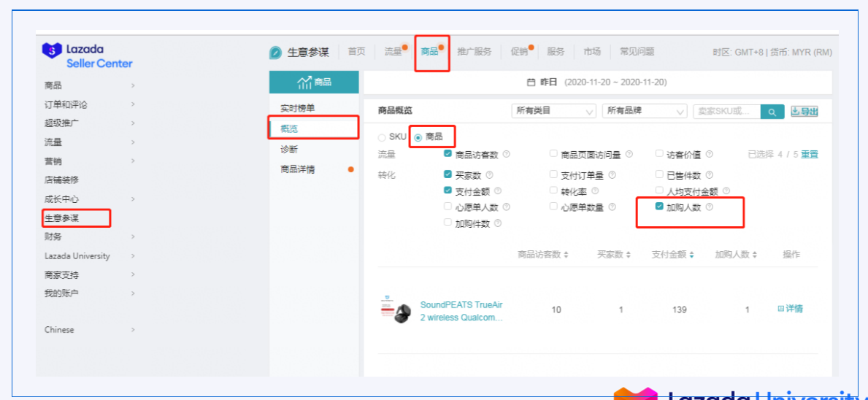Select the SKU radio button
This screenshot has height=400, width=868.
pyautogui.click(x=382, y=137)
